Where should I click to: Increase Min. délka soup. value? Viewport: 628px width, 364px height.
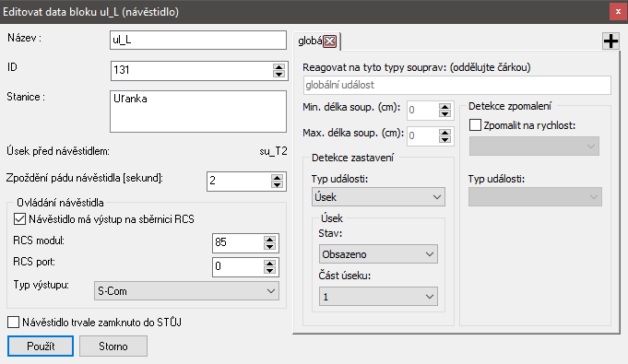444,107
